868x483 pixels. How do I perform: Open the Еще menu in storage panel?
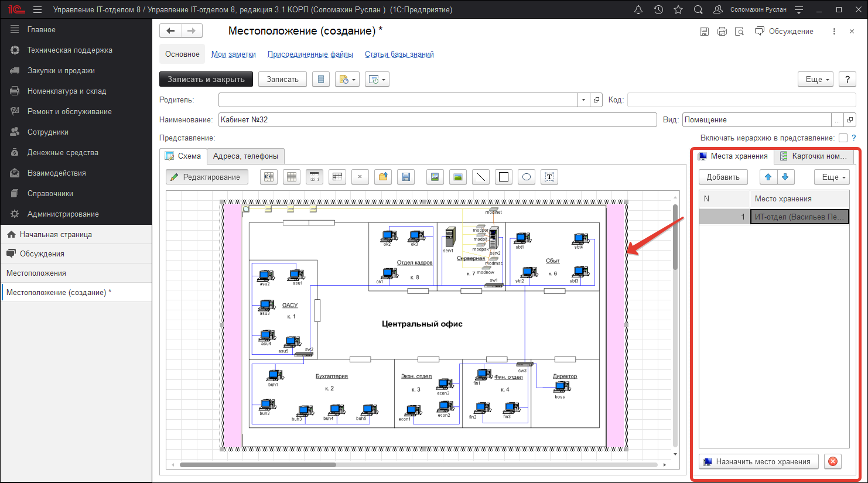(x=832, y=177)
